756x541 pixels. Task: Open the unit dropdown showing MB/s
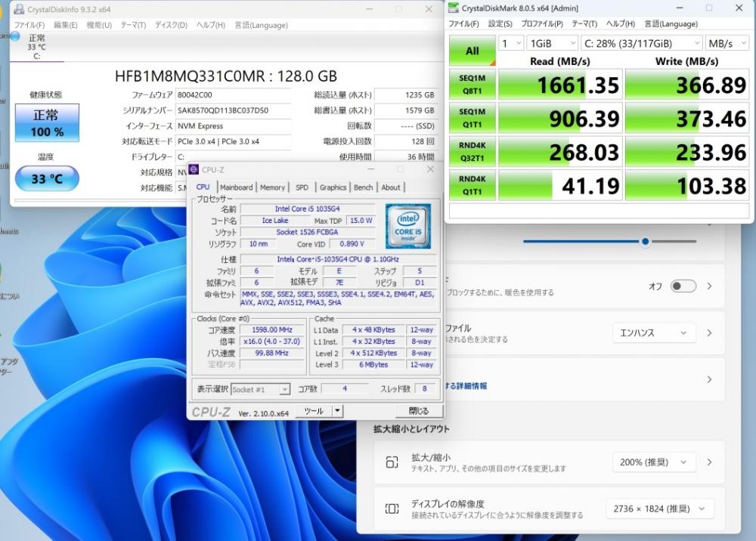coord(727,43)
